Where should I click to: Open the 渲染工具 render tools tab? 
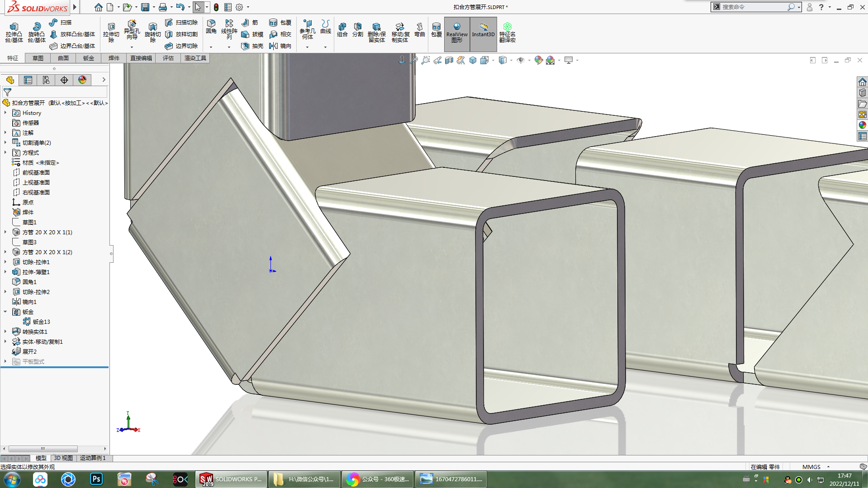click(195, 58)
